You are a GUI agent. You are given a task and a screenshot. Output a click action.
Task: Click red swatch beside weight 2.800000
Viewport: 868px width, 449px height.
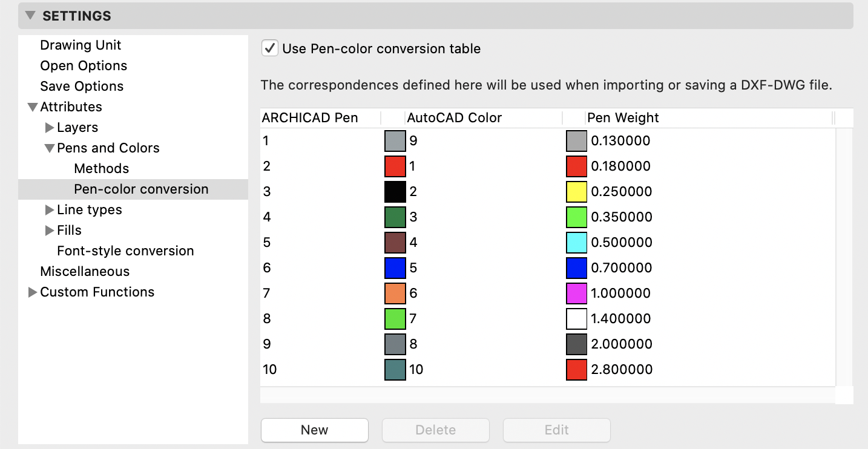[x=577, y=370]
